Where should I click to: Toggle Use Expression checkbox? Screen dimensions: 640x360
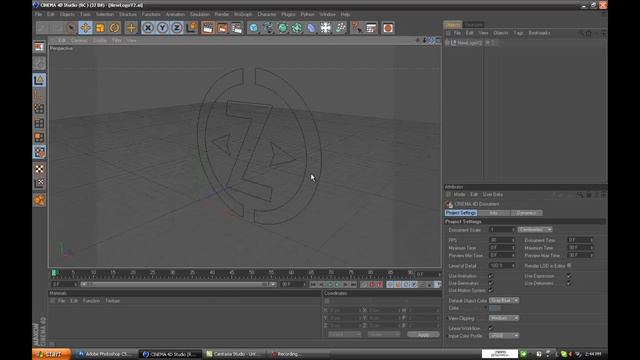[x=569, y=276]
